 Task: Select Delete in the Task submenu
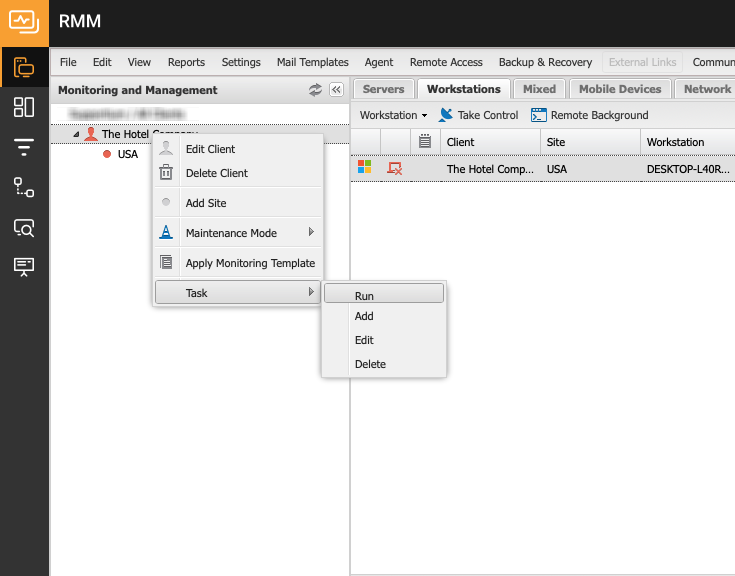tap(384, 364)
